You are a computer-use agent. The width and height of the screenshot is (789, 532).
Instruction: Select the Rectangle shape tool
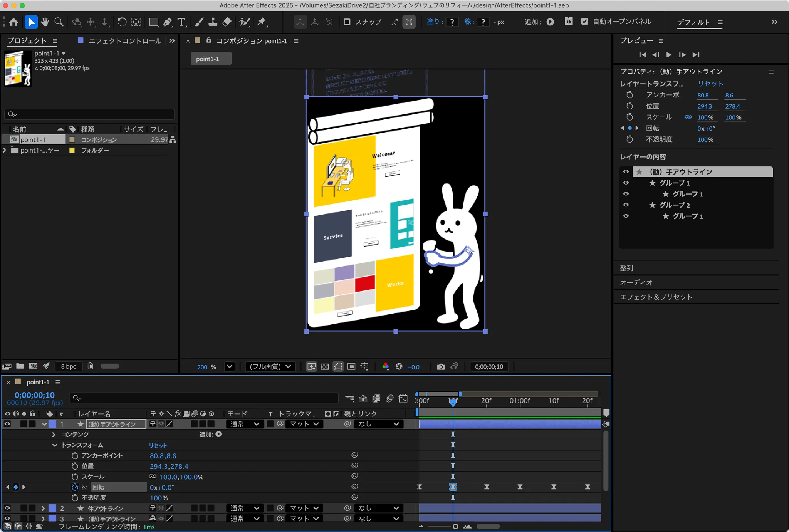pyautogui.click(x=153, y=22)
